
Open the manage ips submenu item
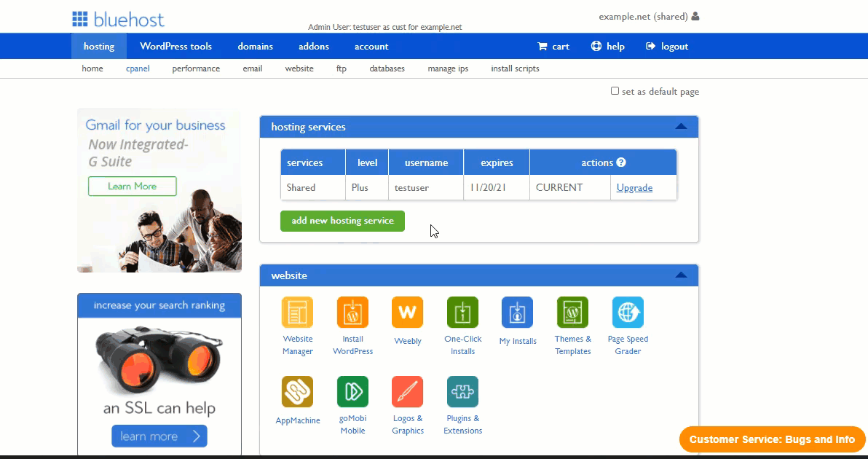tap(448, 68)
